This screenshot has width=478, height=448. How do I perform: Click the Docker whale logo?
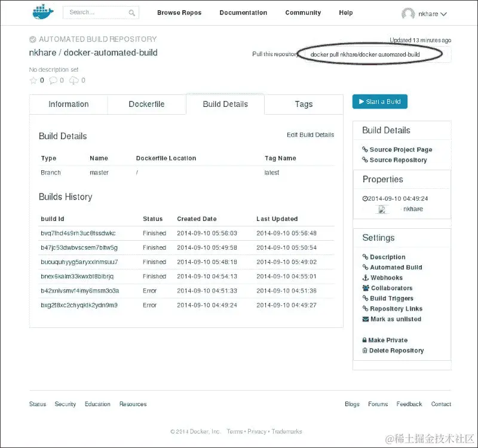tap(43, 12)
